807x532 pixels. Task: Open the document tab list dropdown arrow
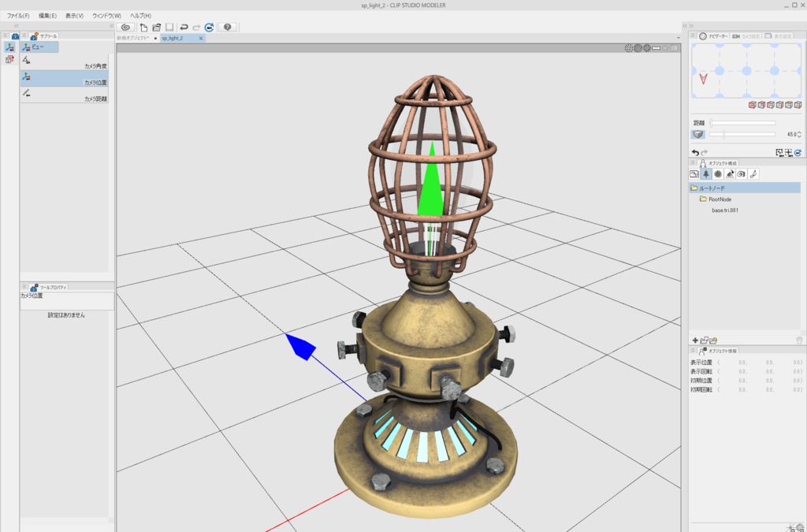[678, 38]
